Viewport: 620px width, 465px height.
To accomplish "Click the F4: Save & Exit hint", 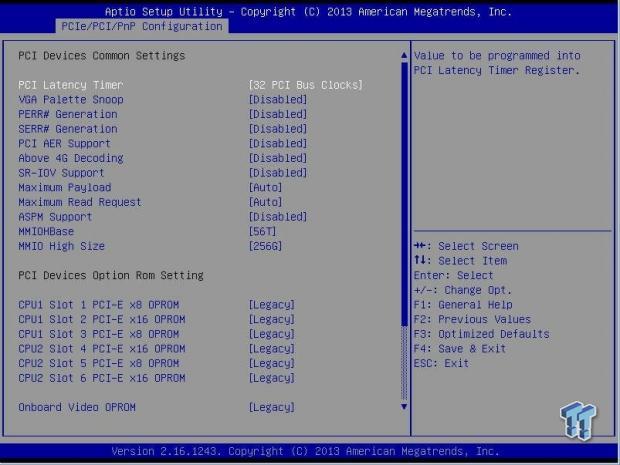I will 460,349.
